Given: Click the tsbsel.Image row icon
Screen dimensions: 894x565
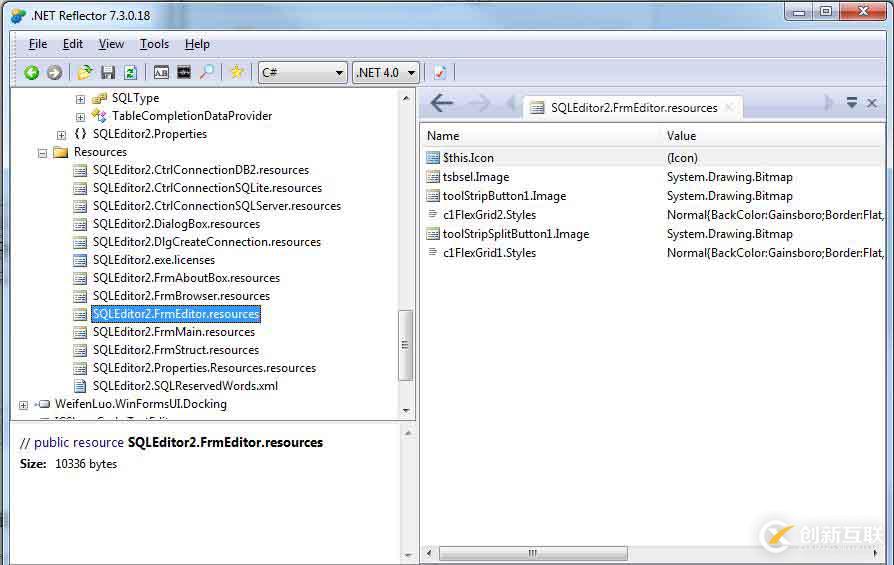Looking at the screenshot, I should click(x=433, y=177).
